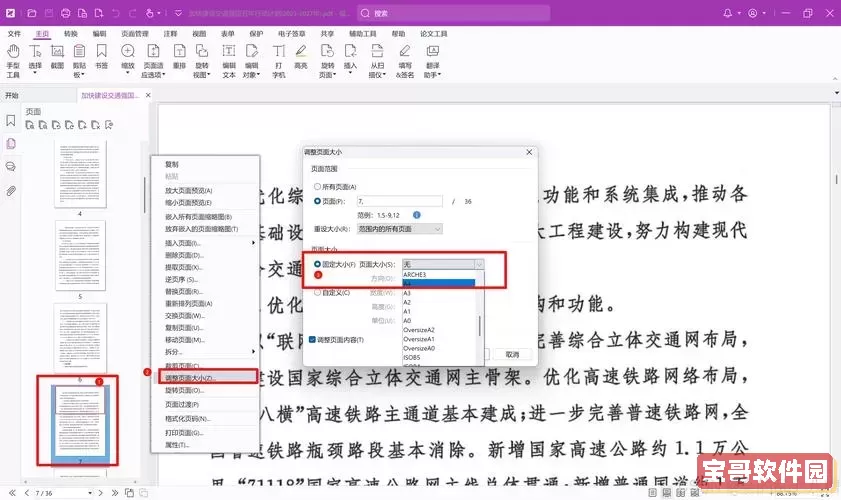Click the Reflow (重排) icon
841x500 pixels.
tap(179, 52)
